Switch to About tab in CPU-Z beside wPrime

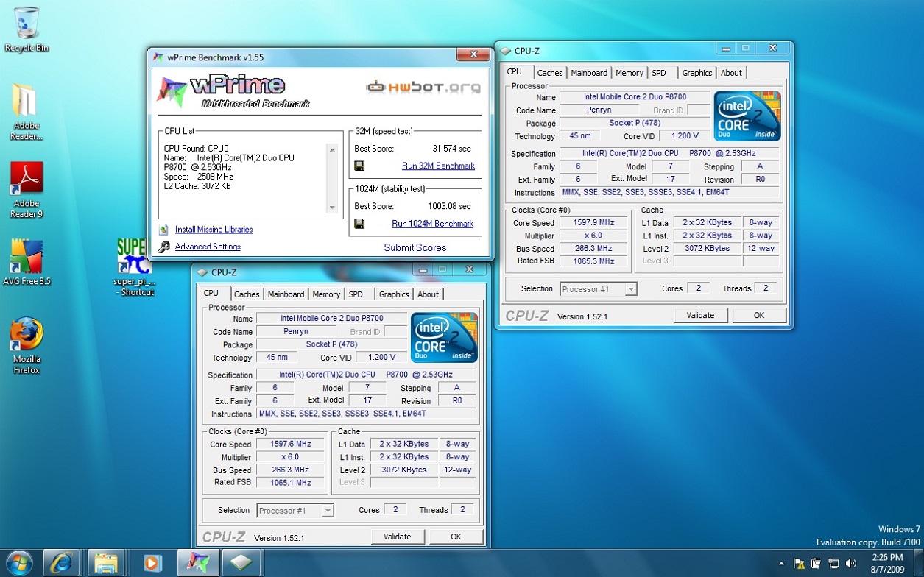tap(731, 73)
